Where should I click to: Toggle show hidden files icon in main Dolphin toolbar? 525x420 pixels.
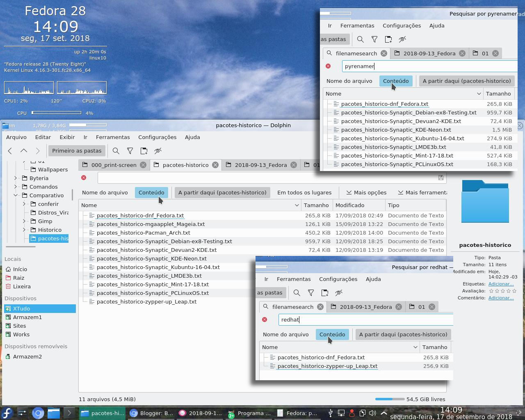(158, 151)
